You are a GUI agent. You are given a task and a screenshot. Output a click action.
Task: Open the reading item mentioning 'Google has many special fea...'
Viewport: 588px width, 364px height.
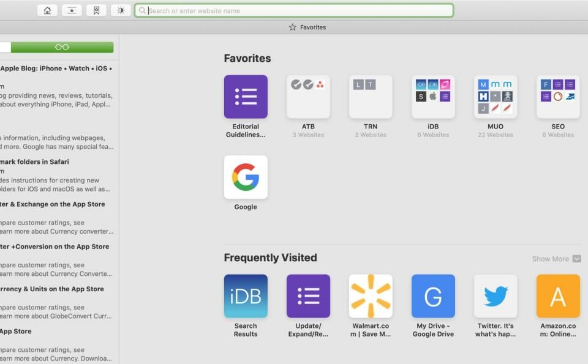tap(57, 143)
